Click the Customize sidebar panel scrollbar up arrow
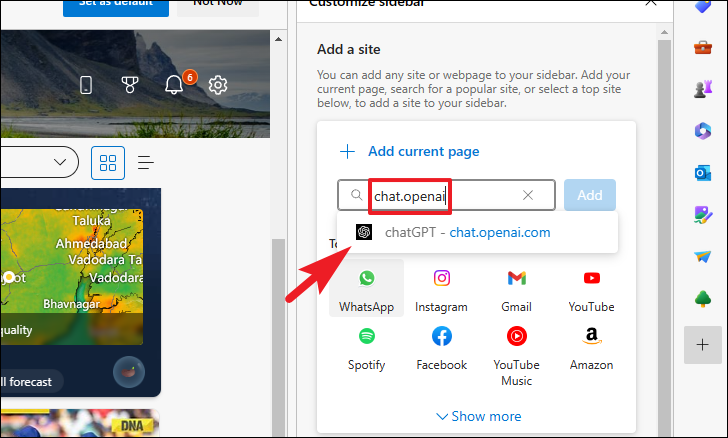728x438 pixels. point(664,32)
